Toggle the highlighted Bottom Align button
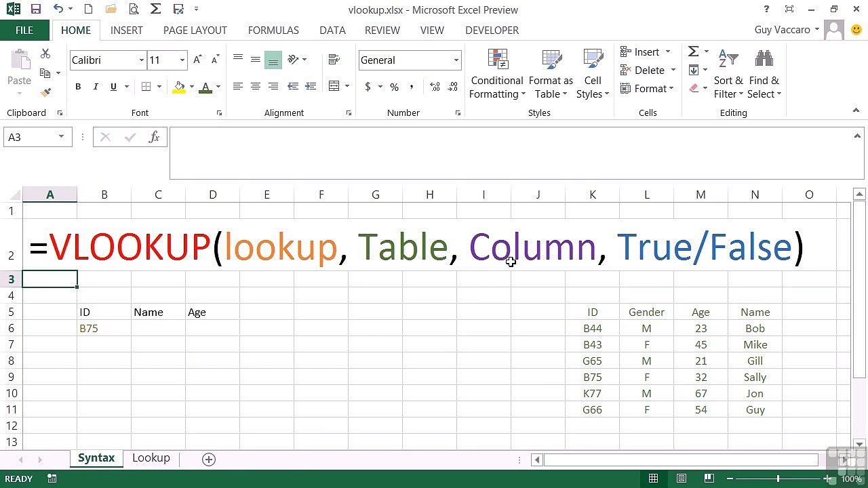Image resolution: width=868 pixels, height=488 pixels. click(x=273, y=60)
